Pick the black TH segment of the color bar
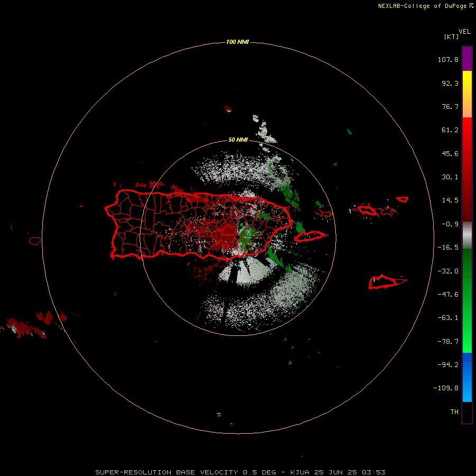The height and width of the screenshot is (476, 476). (467, 412)
